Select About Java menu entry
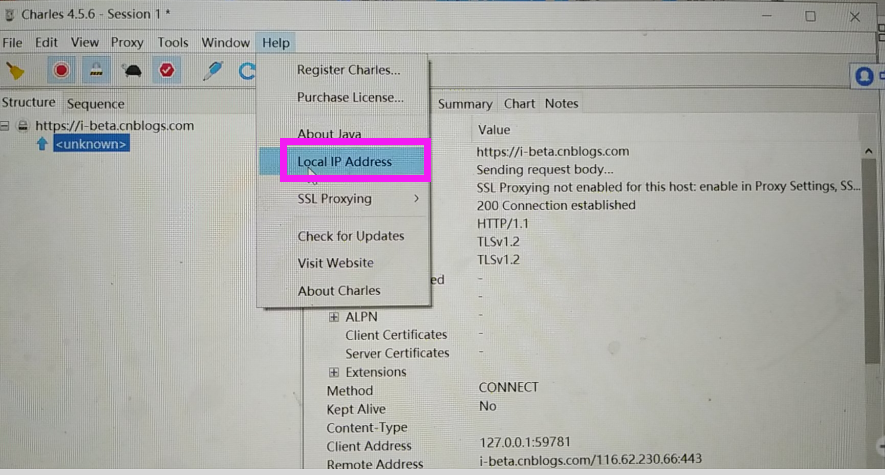This screenshot has height=476, width=885. click(329, 134)
